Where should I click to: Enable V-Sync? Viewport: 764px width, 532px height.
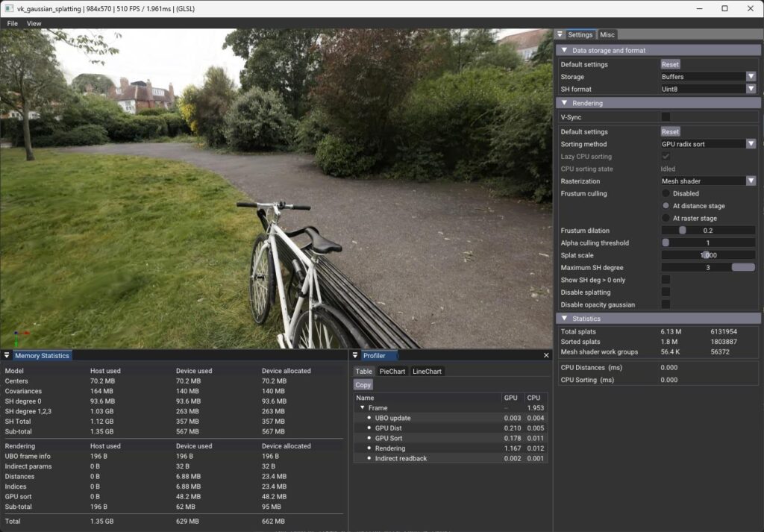tap(665, 117)
